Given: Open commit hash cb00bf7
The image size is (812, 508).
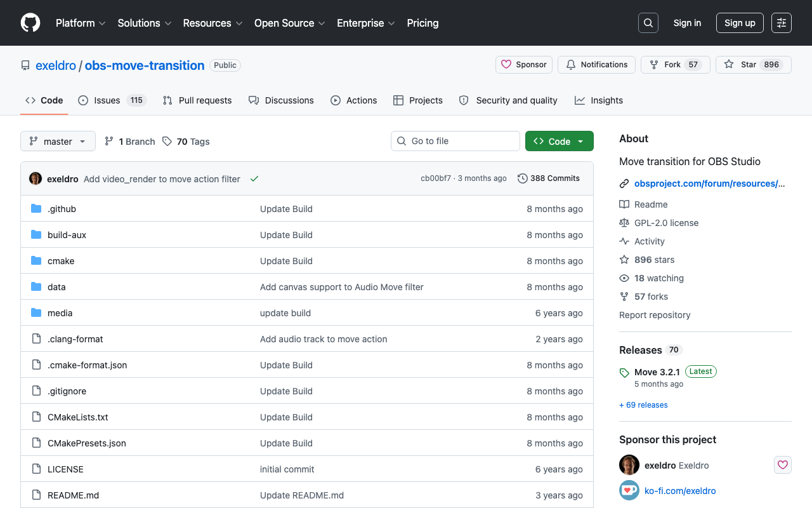Looking at the screenshot, I should [x=436, y=178].
